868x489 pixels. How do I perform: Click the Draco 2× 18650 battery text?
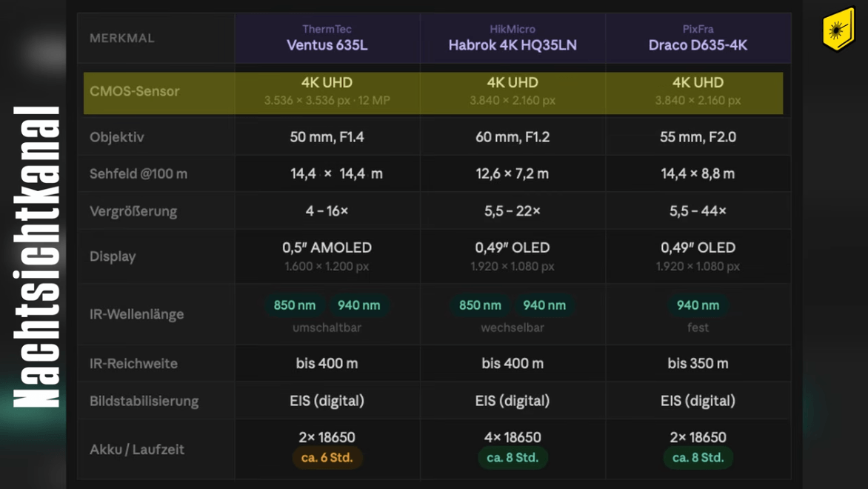tap(698, 437)
